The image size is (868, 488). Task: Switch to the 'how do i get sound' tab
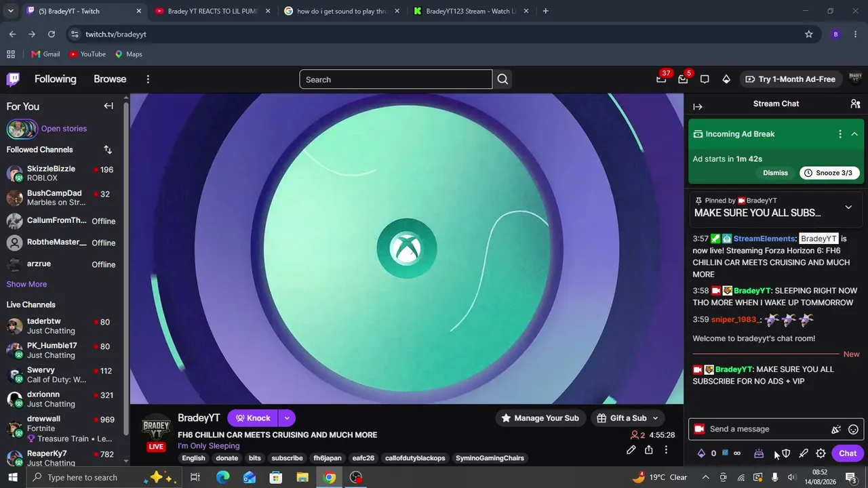pyautogui.click(x=342, y=11)
